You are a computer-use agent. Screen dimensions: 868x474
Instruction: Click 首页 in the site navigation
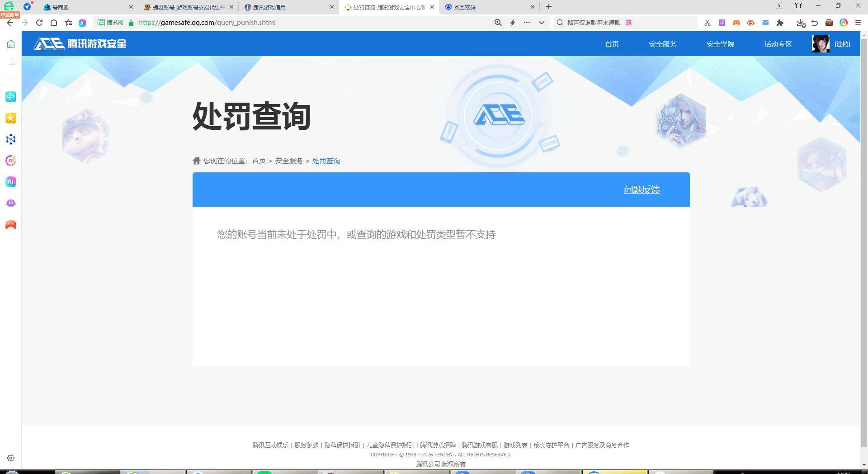(612, 44)
